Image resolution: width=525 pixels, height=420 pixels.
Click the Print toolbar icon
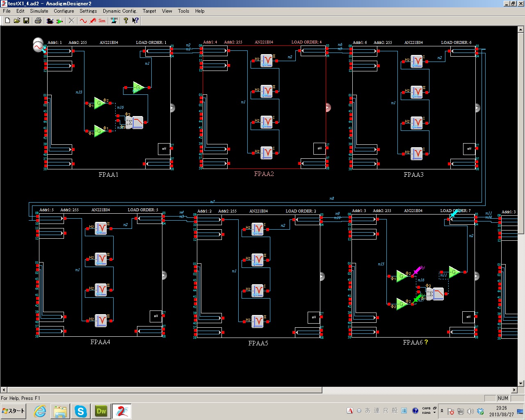coord(38,21)
